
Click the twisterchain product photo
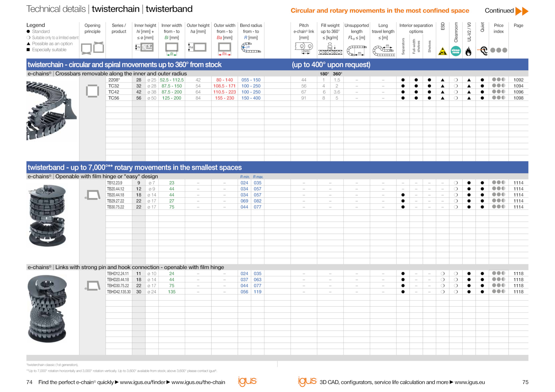[51, 111]
